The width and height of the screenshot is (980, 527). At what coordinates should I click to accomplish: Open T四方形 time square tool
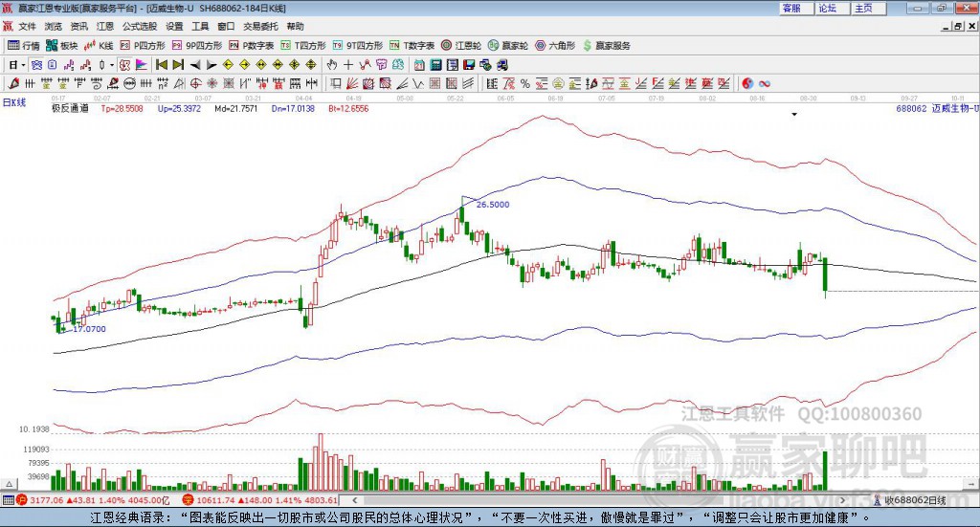point(303,46)
